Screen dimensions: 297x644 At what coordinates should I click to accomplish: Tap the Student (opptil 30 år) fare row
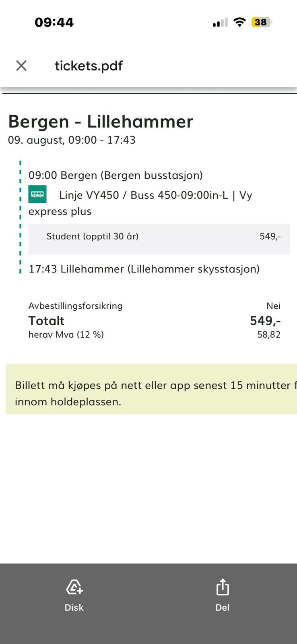coord(159,239)
